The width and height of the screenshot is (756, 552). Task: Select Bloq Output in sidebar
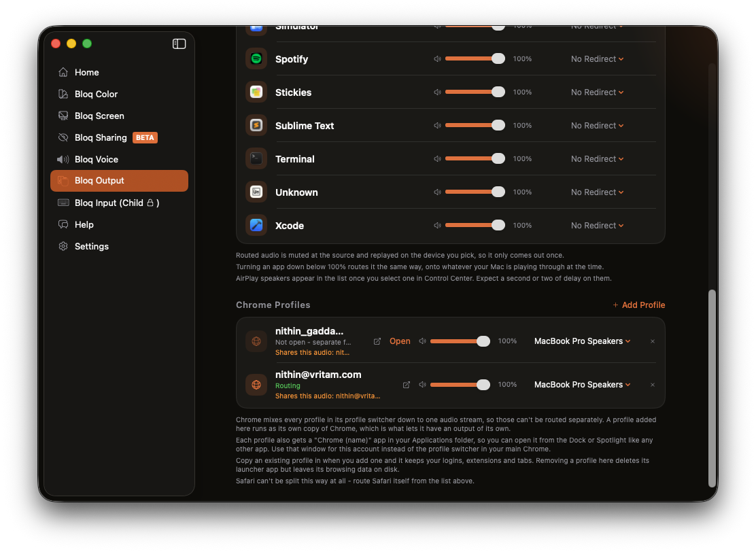point(119,181)
